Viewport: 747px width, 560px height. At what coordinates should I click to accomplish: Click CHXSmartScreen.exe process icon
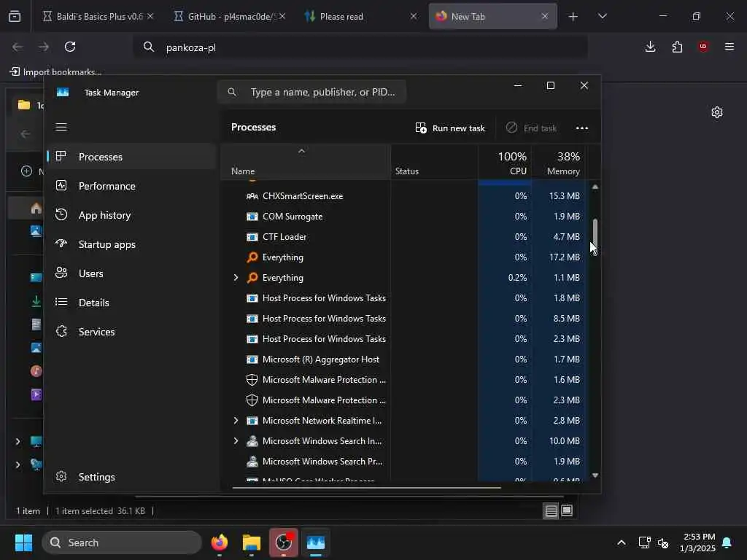(252, 195)
